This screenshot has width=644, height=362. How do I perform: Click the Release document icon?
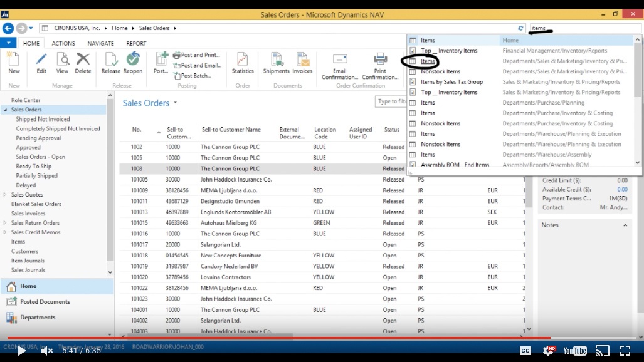(111, 59)
